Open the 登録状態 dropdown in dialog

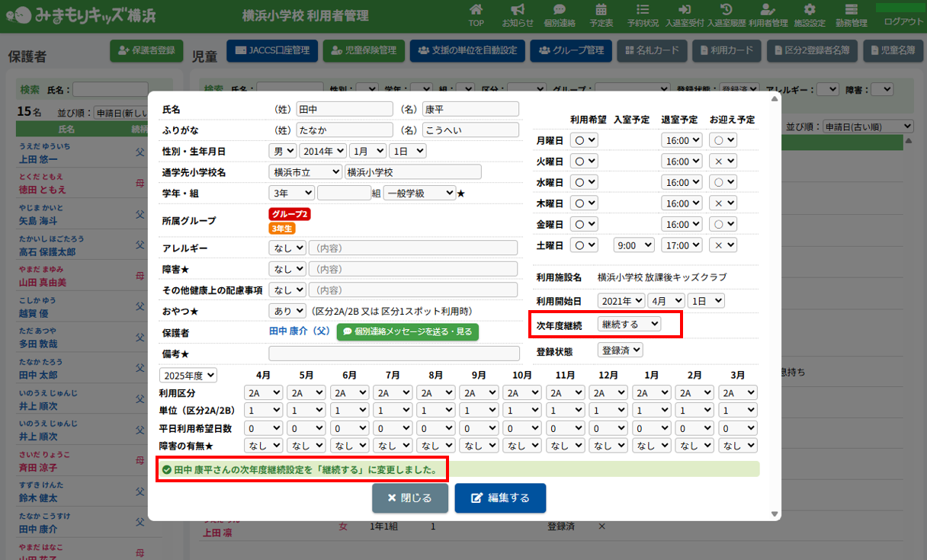pyautogui.click(x=621, y=350)
